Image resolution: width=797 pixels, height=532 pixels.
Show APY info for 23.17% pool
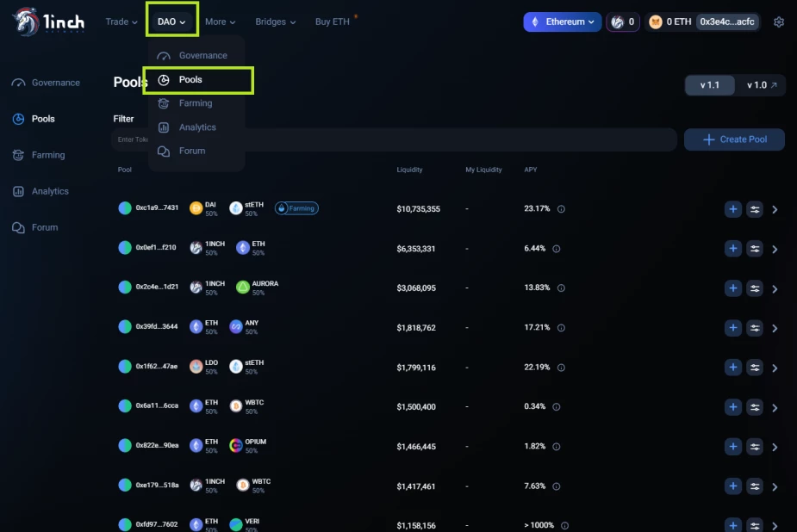click(561, 208)
